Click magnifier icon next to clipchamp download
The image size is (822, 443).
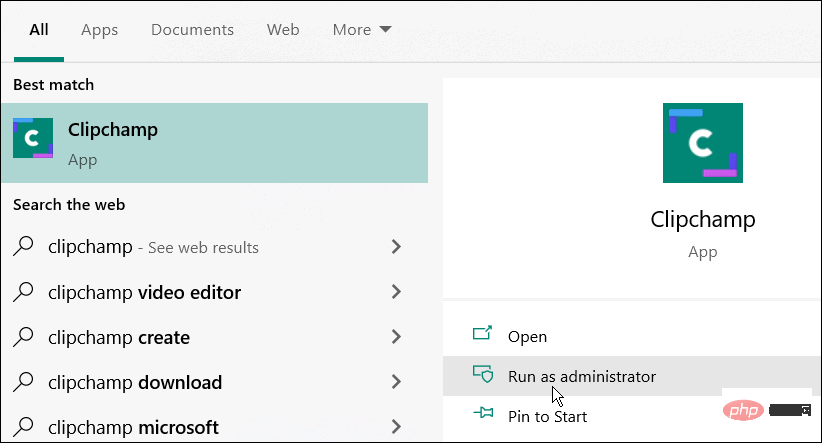coord(23,382)
